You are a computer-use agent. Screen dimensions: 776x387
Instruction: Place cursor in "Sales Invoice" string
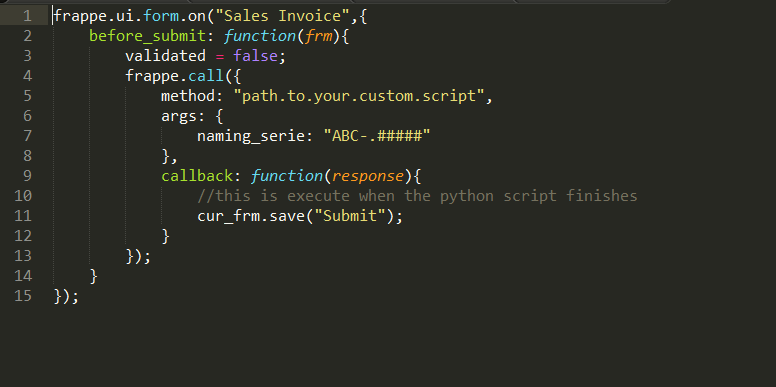[x=283, y=16]
